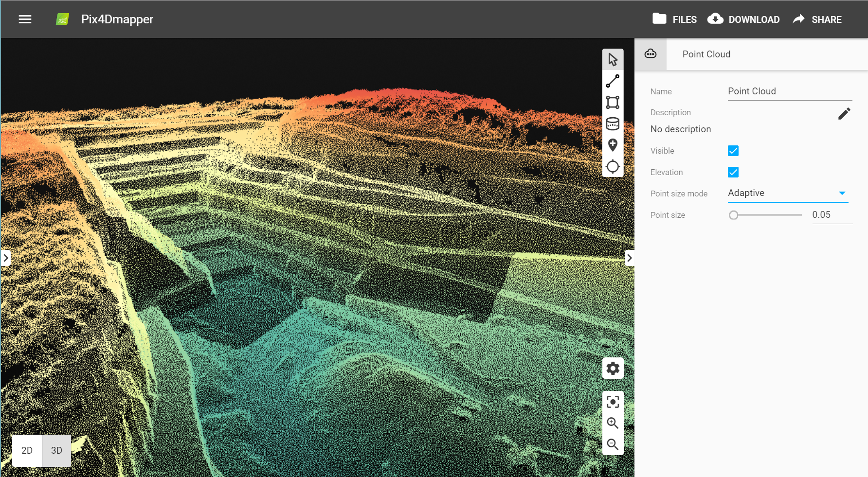Zoom out of the point cloud
This screenshot has height=477, width=868.
(613, 444)
